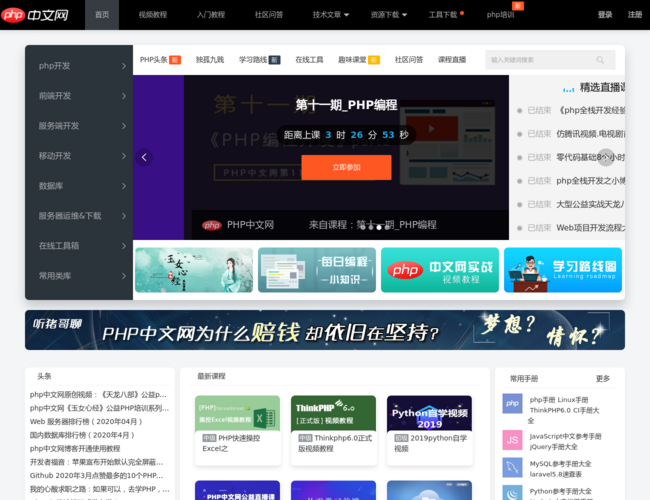Open headline Web 服务器排行榜（2020年04月）
Image resolution: width=650 pixels, height=500 pixels.
pos(86,422)
